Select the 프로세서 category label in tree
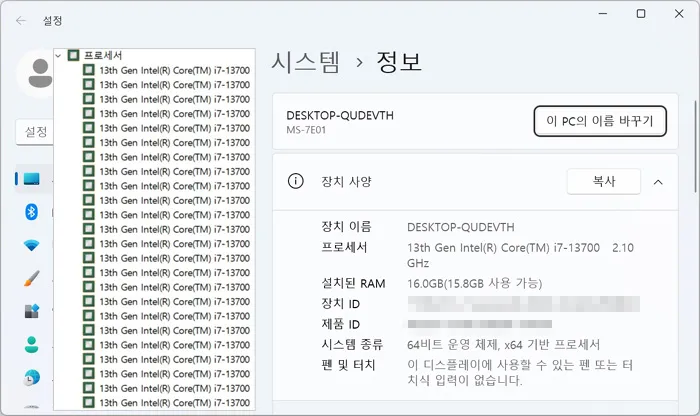The height and width of the screenshot is (416, 700). coord(103,55)
